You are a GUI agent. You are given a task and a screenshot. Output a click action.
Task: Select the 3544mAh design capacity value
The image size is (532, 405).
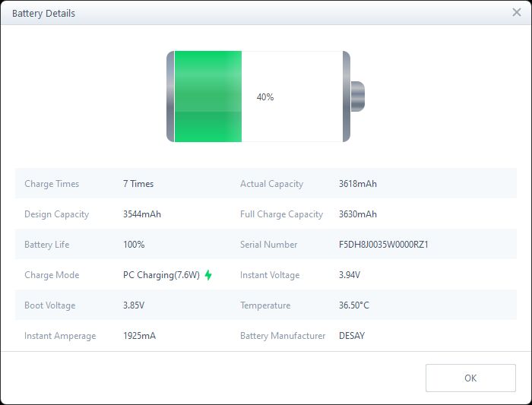[142, 214]
